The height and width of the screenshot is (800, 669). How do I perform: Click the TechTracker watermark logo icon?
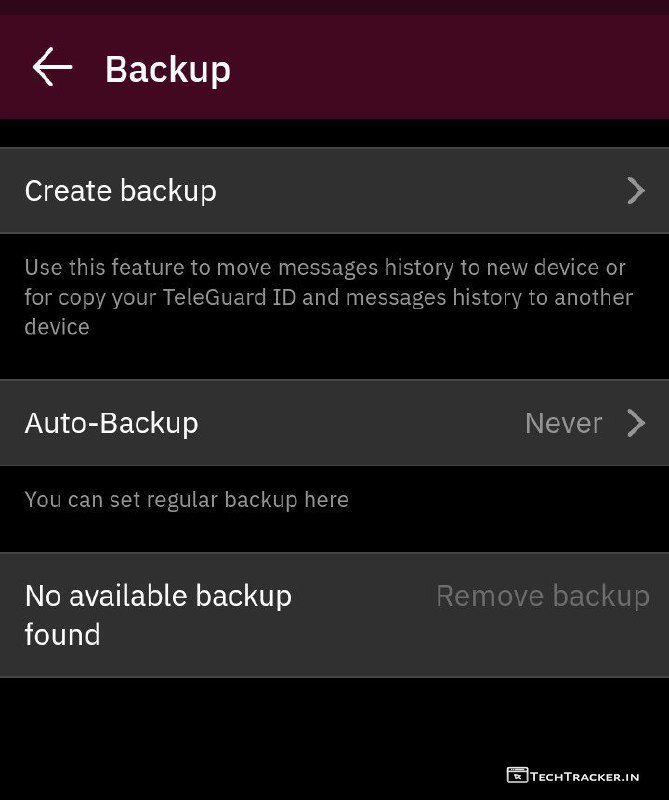click(517, 775)
